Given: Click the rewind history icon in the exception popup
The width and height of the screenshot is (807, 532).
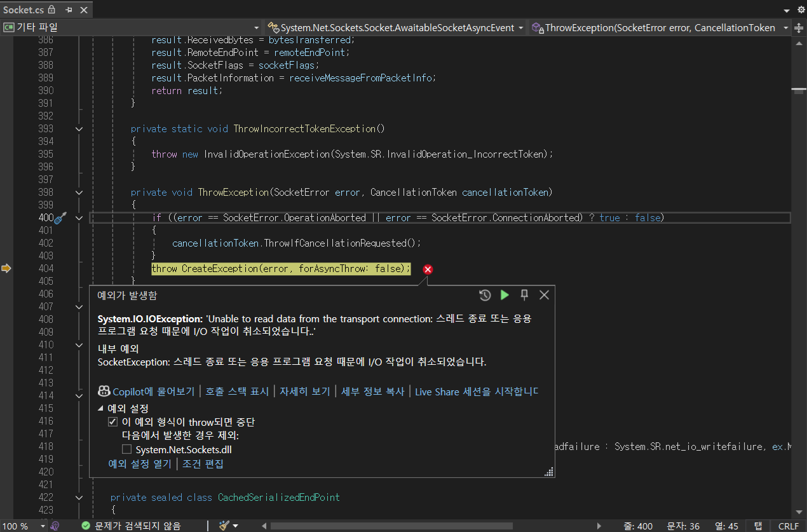Looking at the screenshot, I should point(485,295).
